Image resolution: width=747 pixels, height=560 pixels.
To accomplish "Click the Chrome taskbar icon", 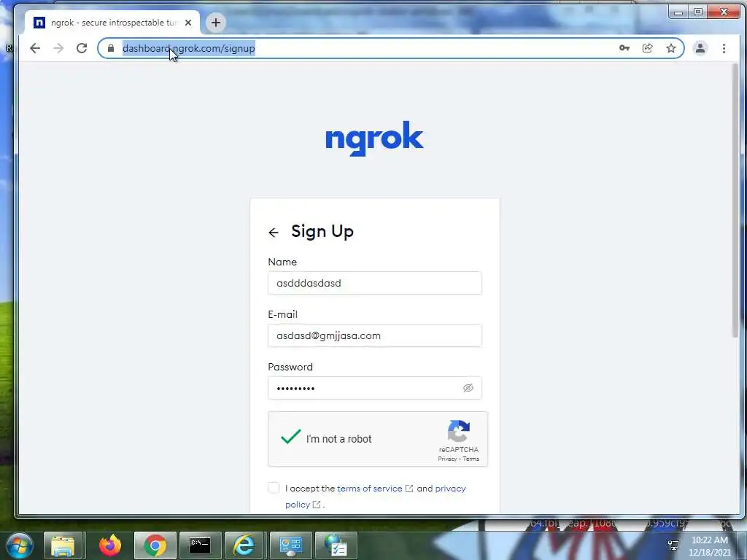I will click(155, 545).
